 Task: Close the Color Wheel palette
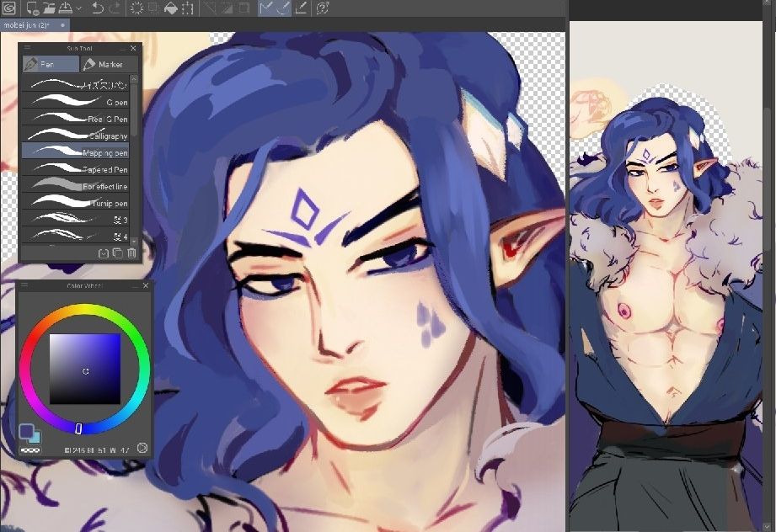coord(146,285)
